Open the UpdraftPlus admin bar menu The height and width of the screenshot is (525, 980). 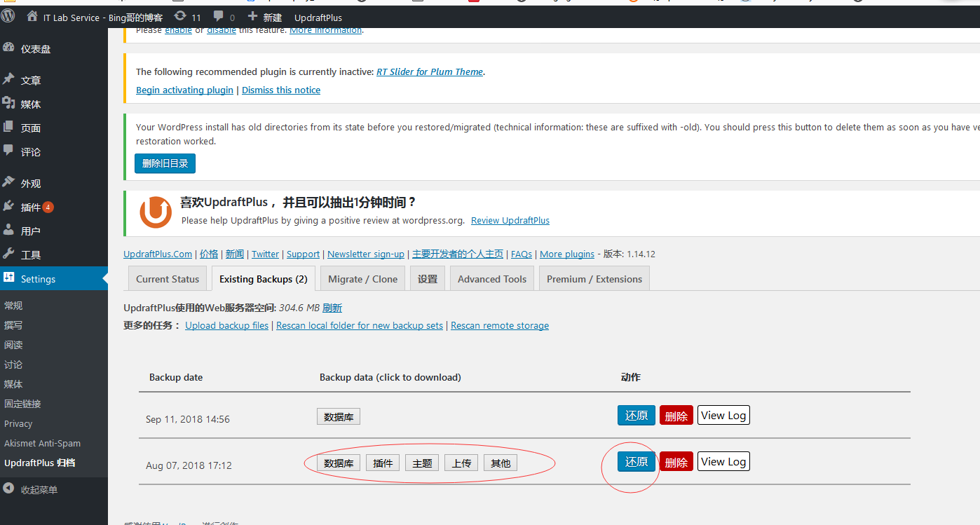(x=318, y=18)
